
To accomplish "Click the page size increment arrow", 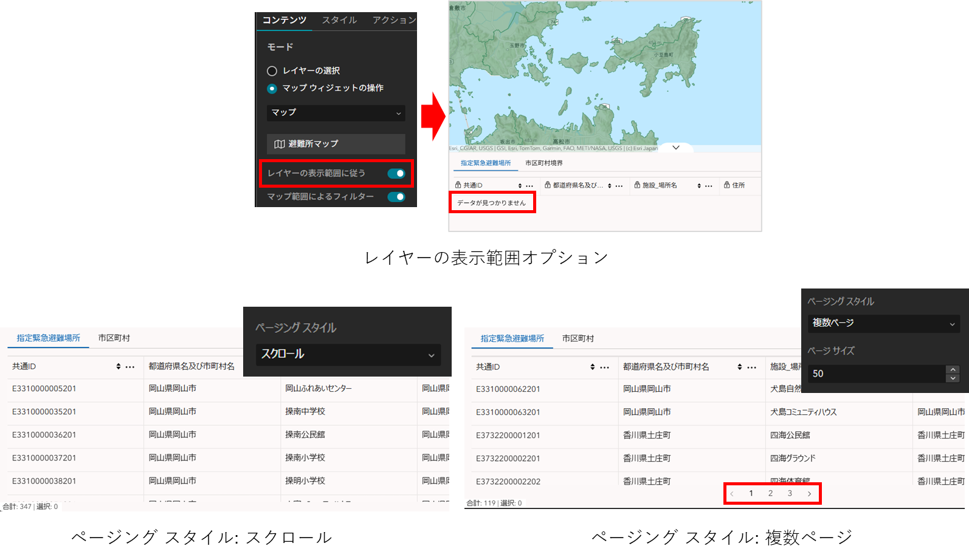I will [x=953, y=369].
